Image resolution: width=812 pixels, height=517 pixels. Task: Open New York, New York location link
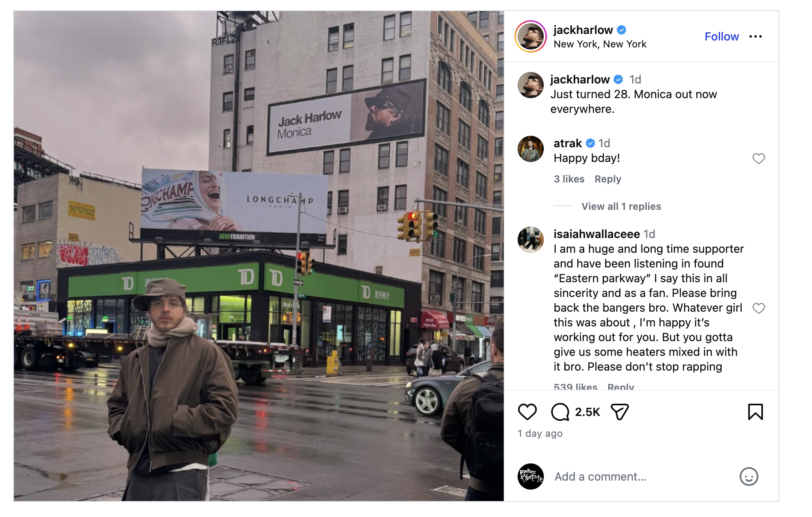point(600,44)
